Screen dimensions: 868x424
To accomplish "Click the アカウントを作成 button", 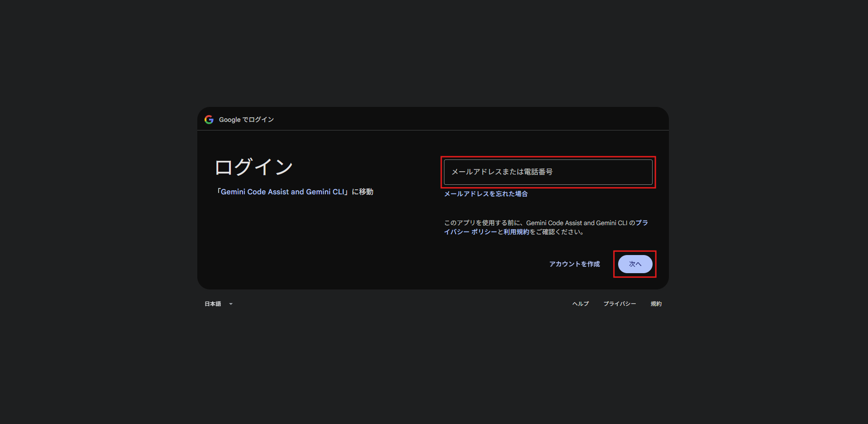I will point(574,264).
